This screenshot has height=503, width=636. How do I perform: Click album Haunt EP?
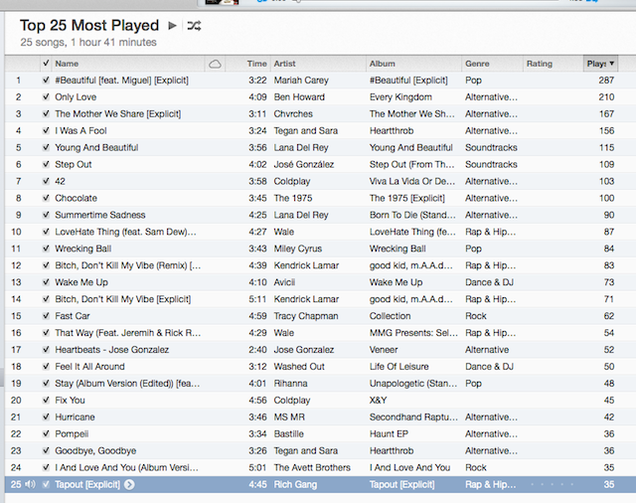point(389,434)
